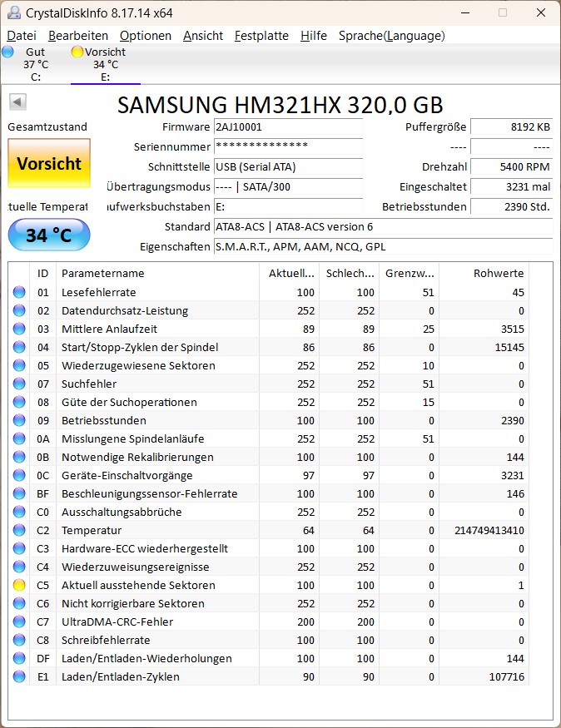Click the Puffergröße value 8192 KB
The image size is (561, 728).
(x=511, y=126)
